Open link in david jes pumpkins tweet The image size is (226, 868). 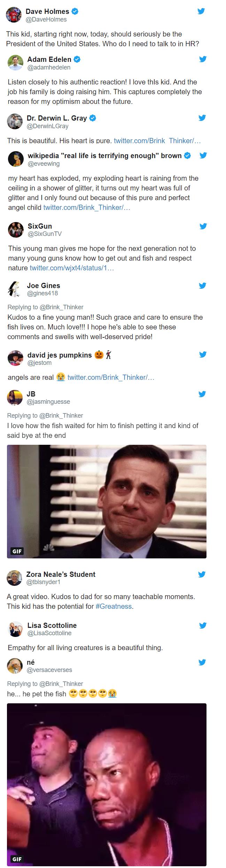pyautogui.click(x=111, y=377)
